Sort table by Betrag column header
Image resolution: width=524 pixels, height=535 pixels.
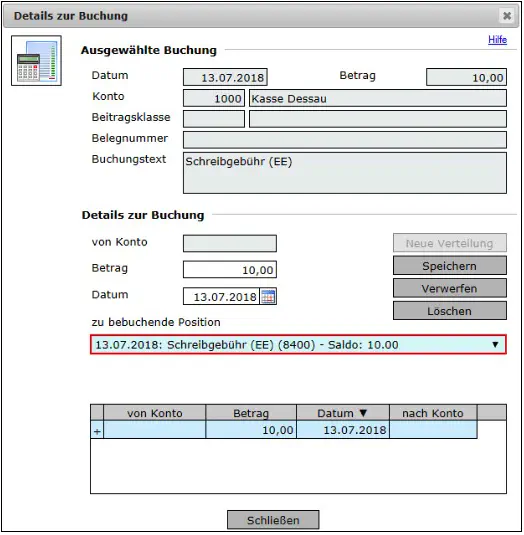click(251, 413)
